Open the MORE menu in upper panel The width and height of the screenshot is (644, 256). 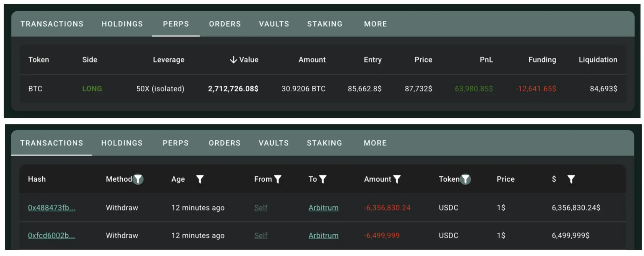(375, 24)
